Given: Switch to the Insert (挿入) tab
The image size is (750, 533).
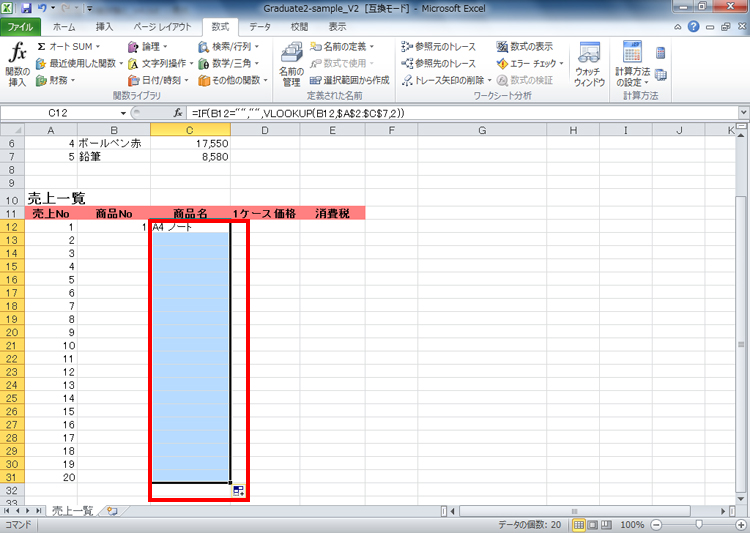Looking at the screenshot, I should pos(104,27).
